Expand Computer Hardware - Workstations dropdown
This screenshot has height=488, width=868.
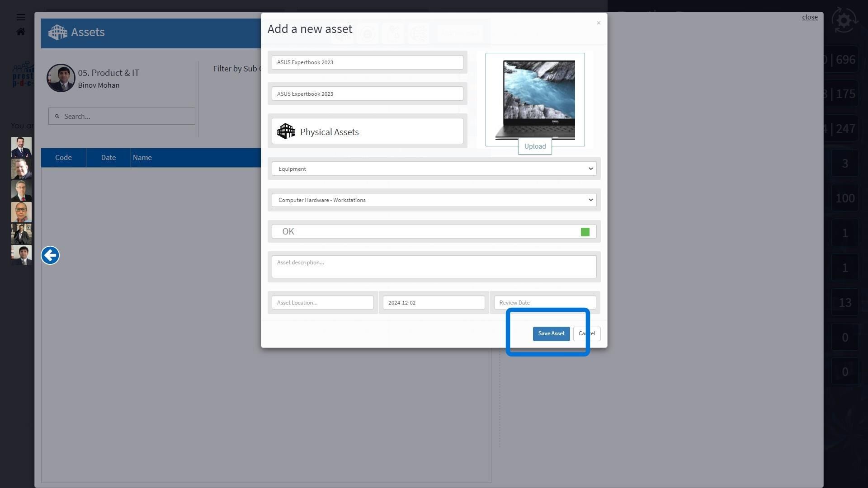pos(434,200)
